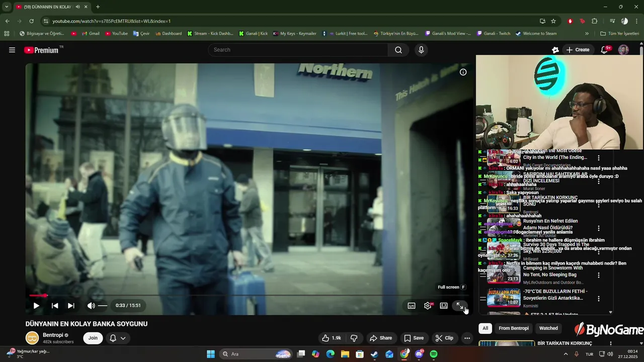Open browser extensions puzzle icon
This screenshot has height=362, width=644.
pyautogui.click(x=594, y=21)
